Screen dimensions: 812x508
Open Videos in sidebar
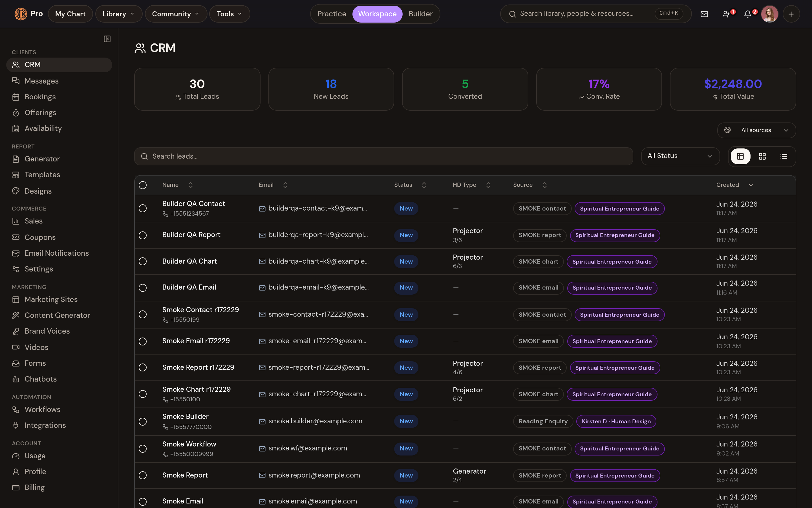tap(59, 347)
